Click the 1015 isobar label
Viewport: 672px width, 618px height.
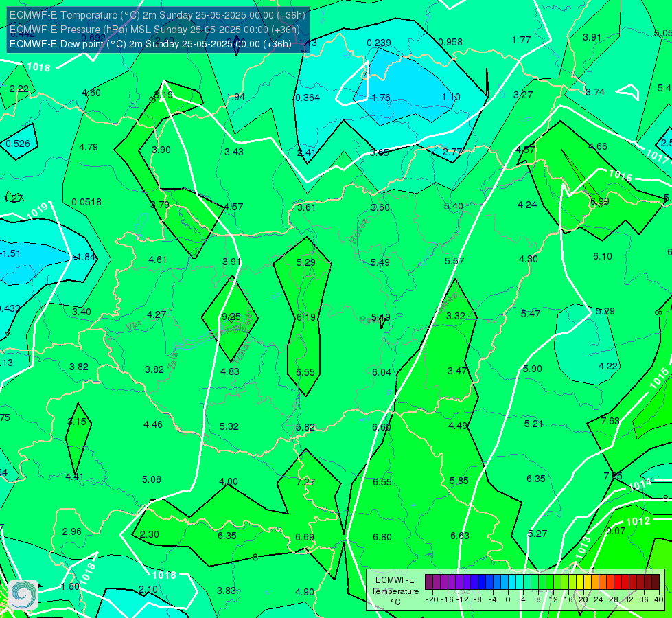659,378
